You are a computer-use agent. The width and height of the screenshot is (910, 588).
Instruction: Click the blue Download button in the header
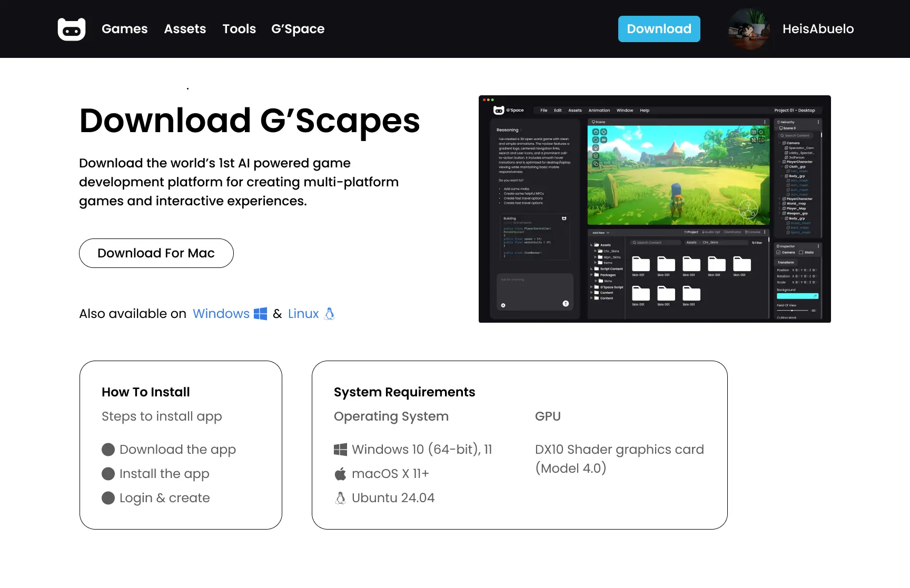[659, 29]
